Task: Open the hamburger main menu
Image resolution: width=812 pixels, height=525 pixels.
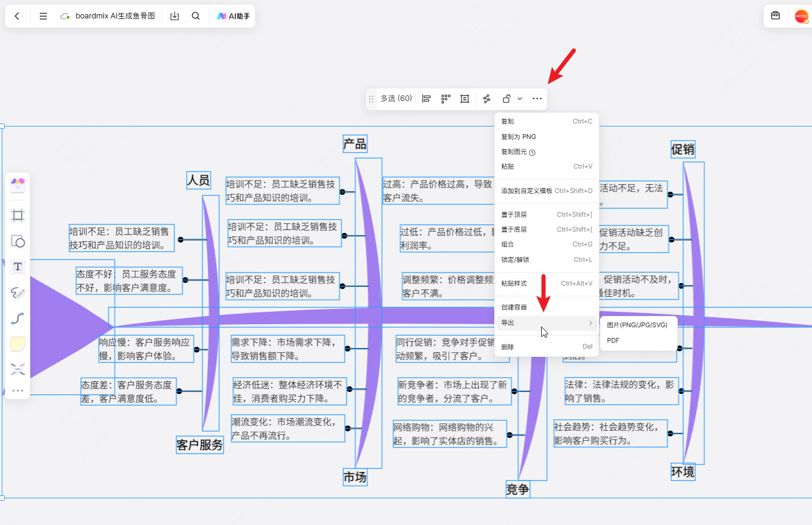Action: [43, 16]
